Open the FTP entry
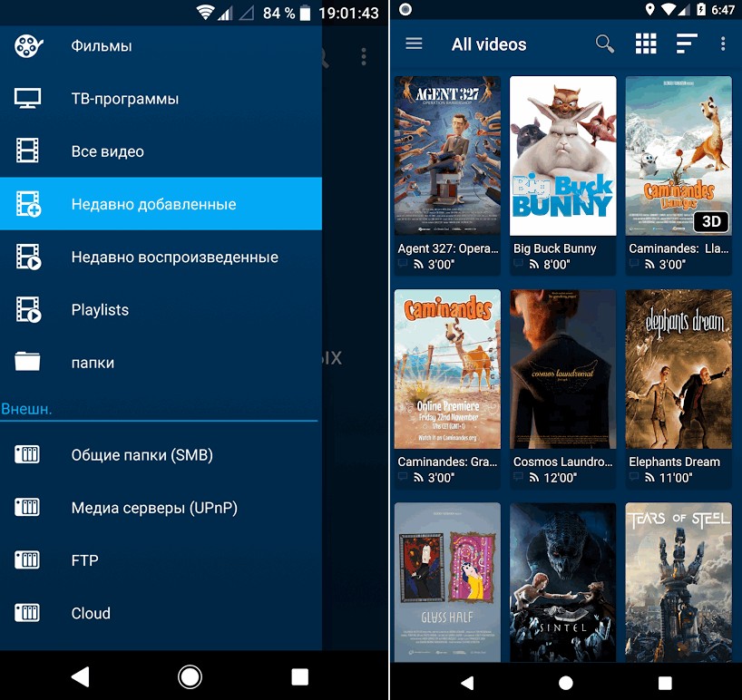 (x=161, y=560)
